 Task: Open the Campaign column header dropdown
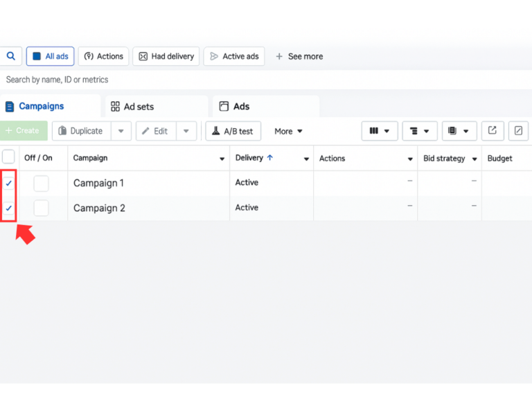coord(222,159)
